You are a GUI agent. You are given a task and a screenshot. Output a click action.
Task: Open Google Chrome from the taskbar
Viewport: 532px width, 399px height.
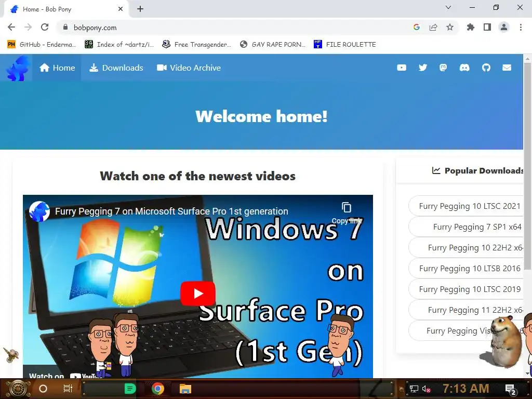[x=158, y=389]
